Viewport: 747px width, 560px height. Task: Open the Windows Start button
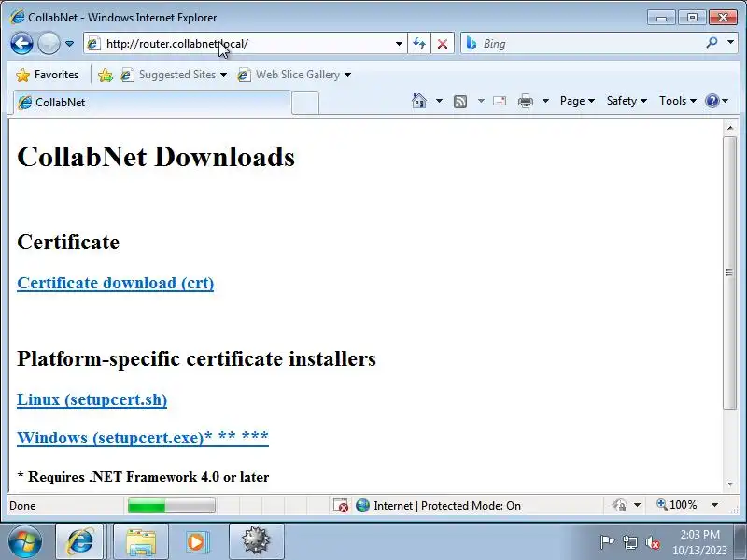24,542
